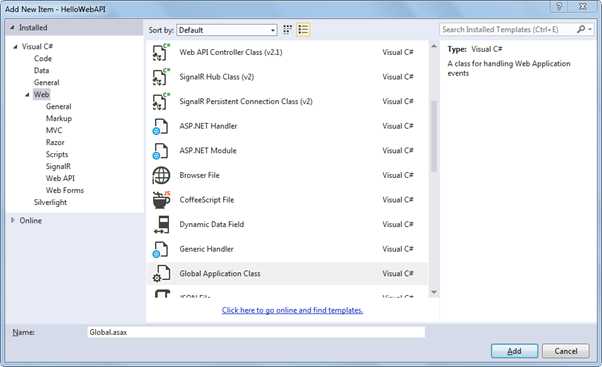602x367 pixels.
Task: Collapse the Installed section
Action: click(x=12, y=28)
